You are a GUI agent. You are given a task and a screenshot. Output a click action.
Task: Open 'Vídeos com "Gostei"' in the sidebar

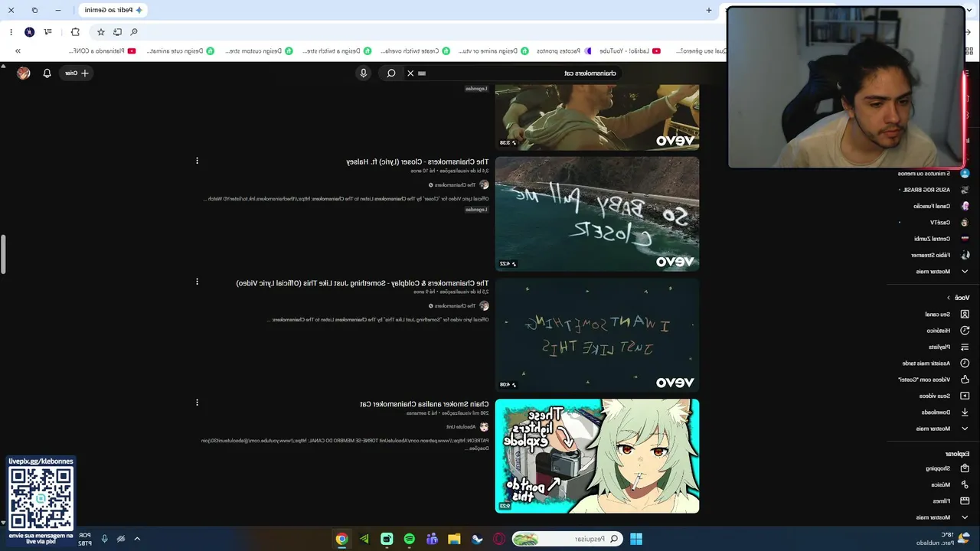(933, 380)
